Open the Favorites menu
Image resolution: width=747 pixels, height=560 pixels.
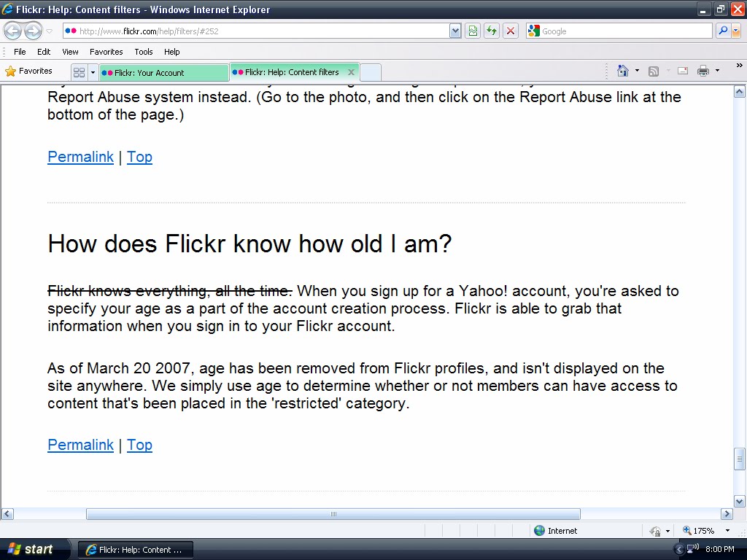coord(107,52)
